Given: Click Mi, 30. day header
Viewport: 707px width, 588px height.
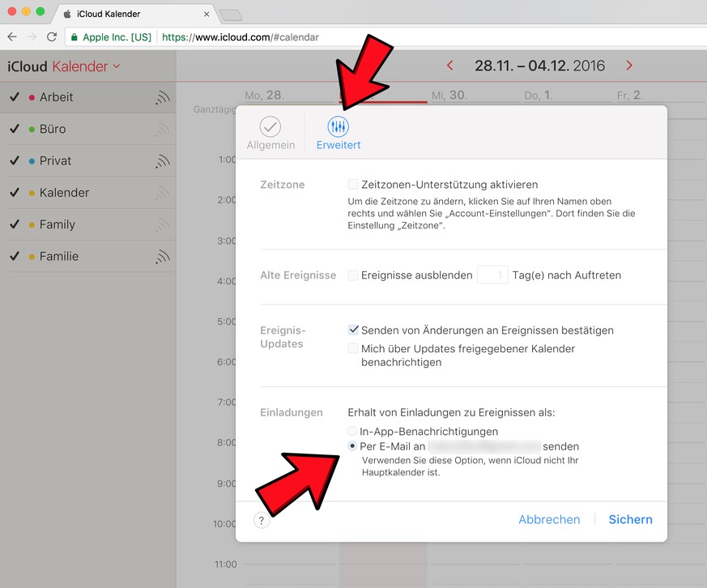Looking at the screenshot, I should tap(449, 95).
